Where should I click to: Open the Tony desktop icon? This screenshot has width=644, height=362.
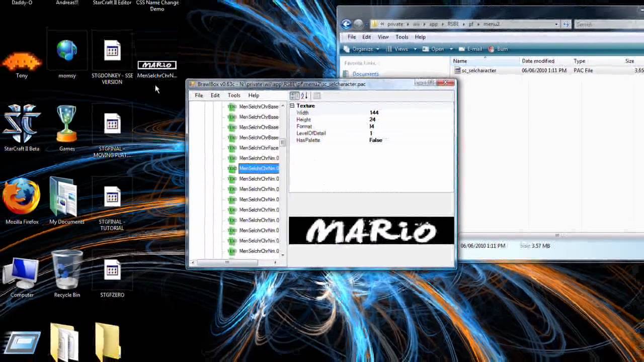coord(22,63)
